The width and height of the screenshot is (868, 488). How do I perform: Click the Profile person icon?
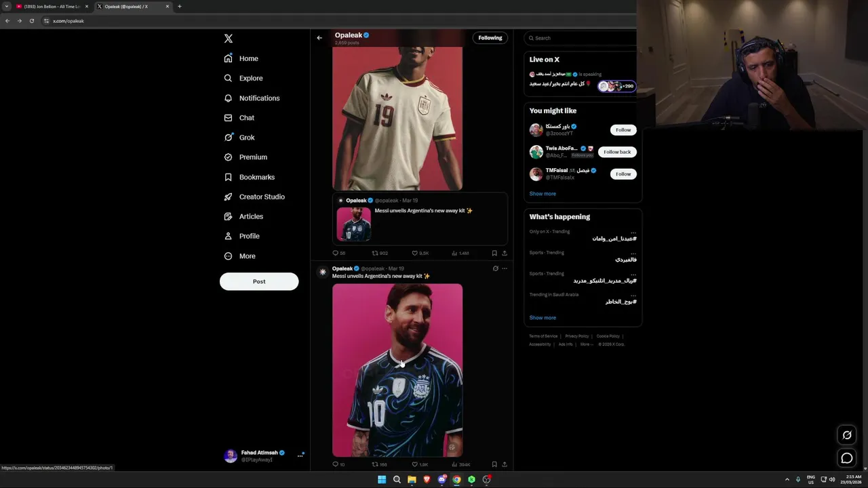click(x=229, y=236)
